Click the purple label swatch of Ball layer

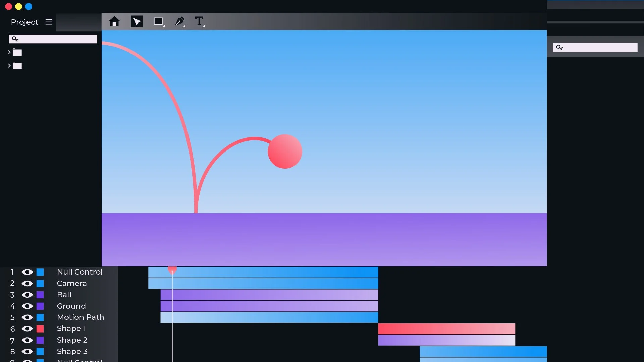[x=40, y=295]
